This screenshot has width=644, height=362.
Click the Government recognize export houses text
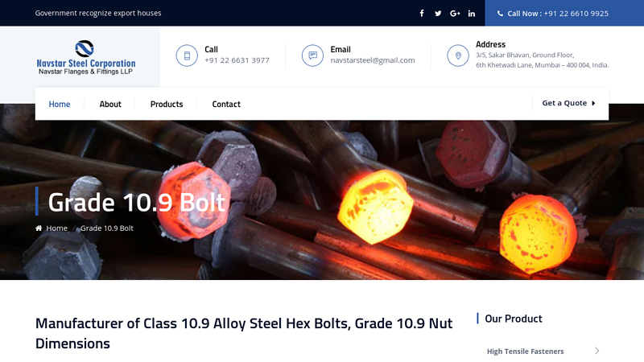pyautogui.click(x=98, y=13)
